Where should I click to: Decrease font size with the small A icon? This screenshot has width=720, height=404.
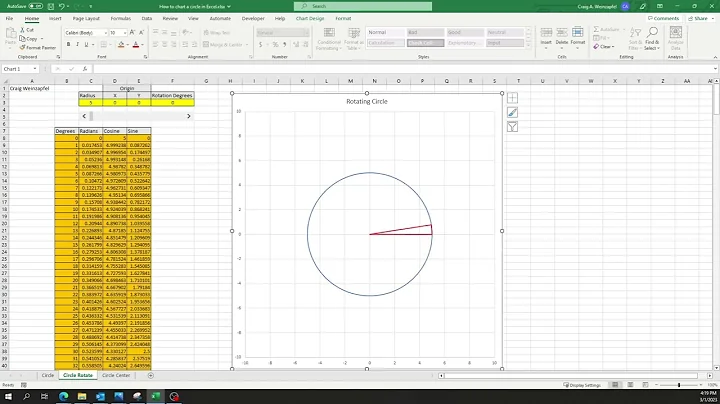141,33
